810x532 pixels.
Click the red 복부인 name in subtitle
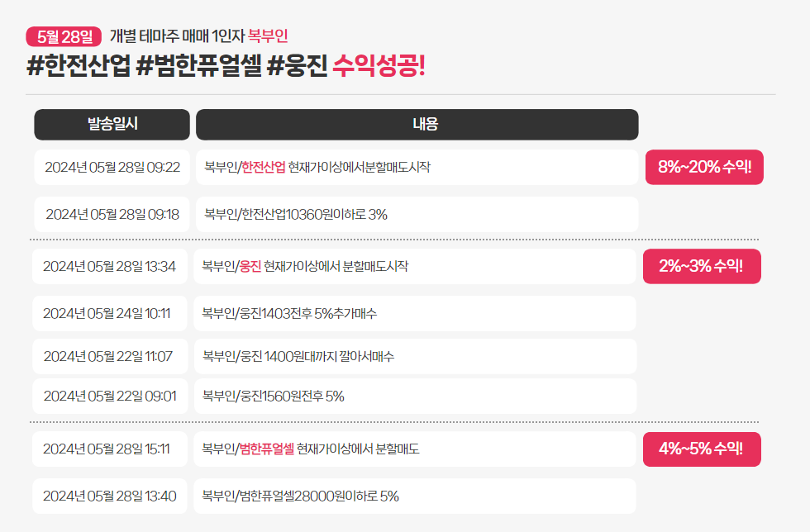click(x=268, y=36)
